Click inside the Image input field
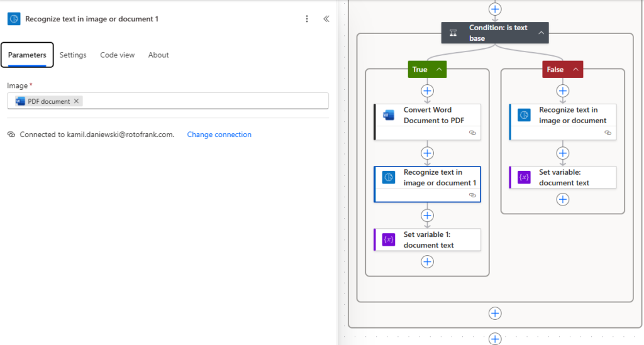Viewport: 644px width, 345px height. pyautogui.click(x=167, y=101)
